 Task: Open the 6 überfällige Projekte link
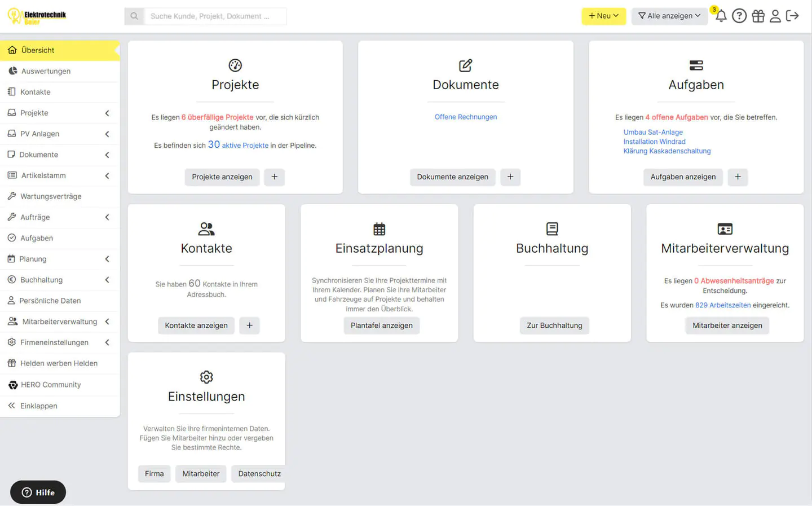[x=217, y=117]
